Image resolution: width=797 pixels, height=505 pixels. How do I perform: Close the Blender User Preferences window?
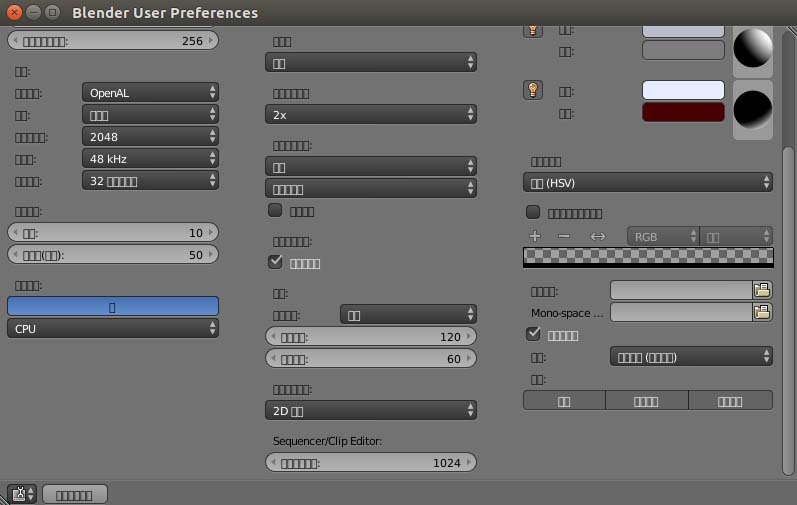(x=14, y=12)
